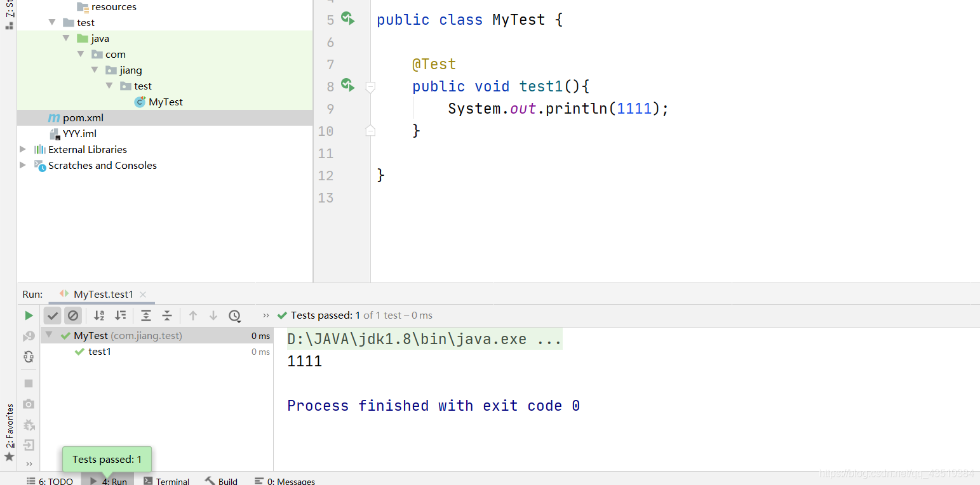Screen dimensions: 980x485
Task: Click 'Tests passed: 1 of 1 test' status
Action: point(355,316)
